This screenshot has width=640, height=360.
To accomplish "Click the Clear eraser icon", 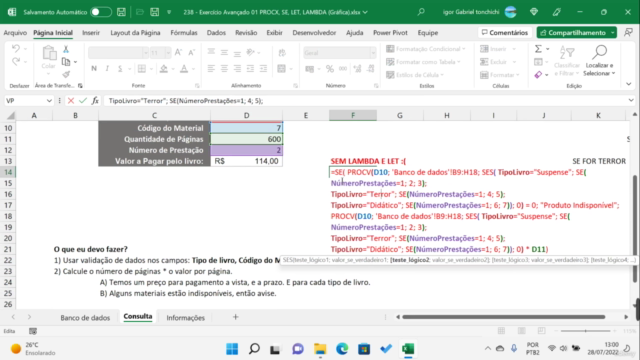I will point(538,74).
